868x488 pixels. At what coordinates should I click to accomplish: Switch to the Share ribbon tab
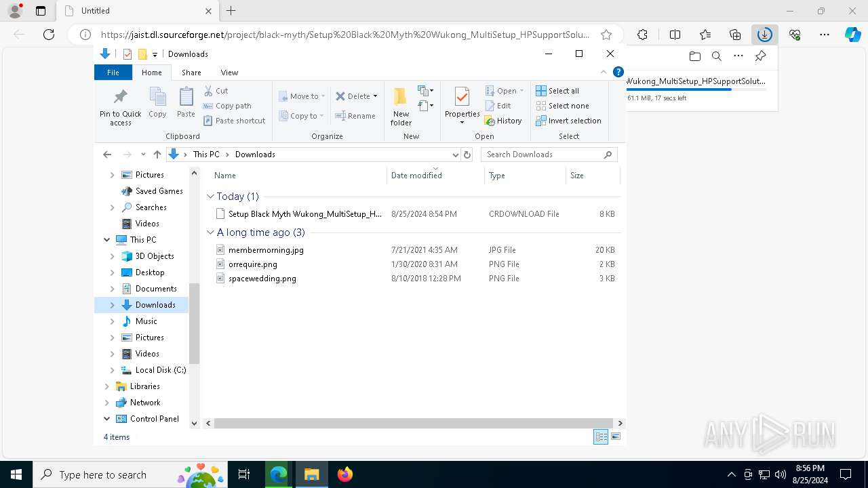tap(191, 73)
